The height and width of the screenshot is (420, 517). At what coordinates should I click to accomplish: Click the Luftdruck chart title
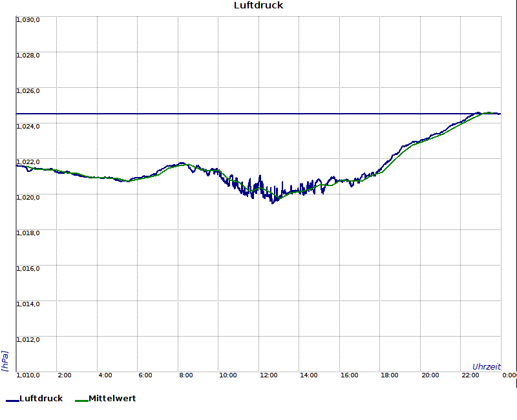point(258,5)
